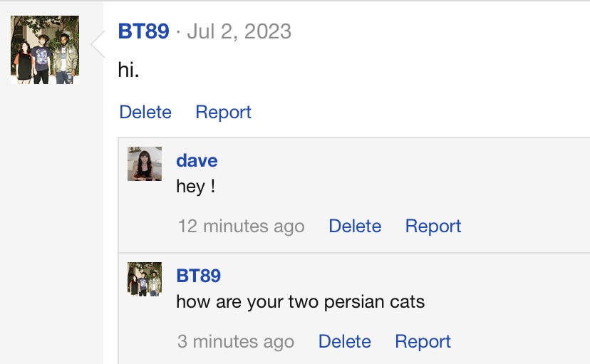Report dave's "hey !" reply

433,227
